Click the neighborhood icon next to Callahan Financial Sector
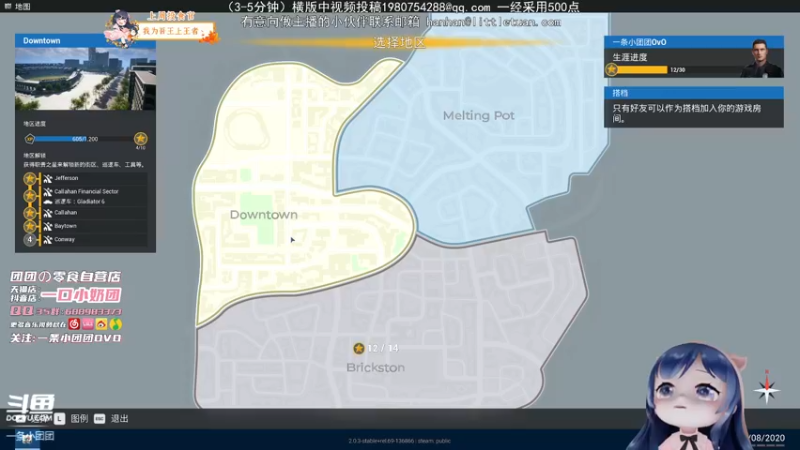 [47, 192]
